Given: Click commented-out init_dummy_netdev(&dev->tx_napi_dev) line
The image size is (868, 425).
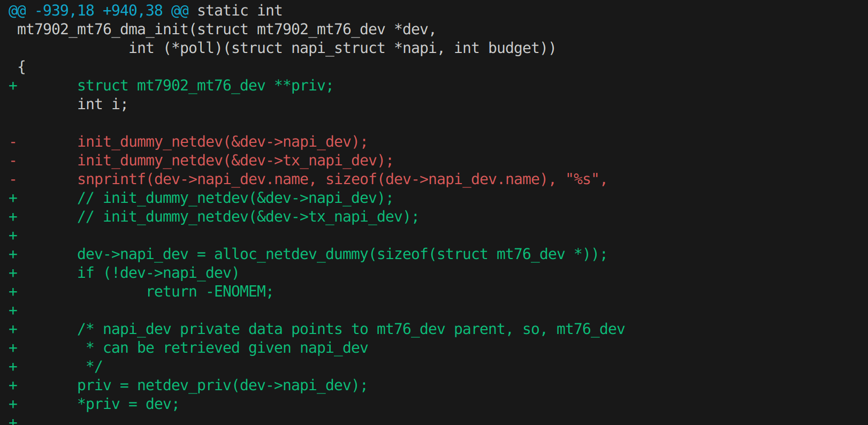Looking at the screenshot, I should point(248,217).
